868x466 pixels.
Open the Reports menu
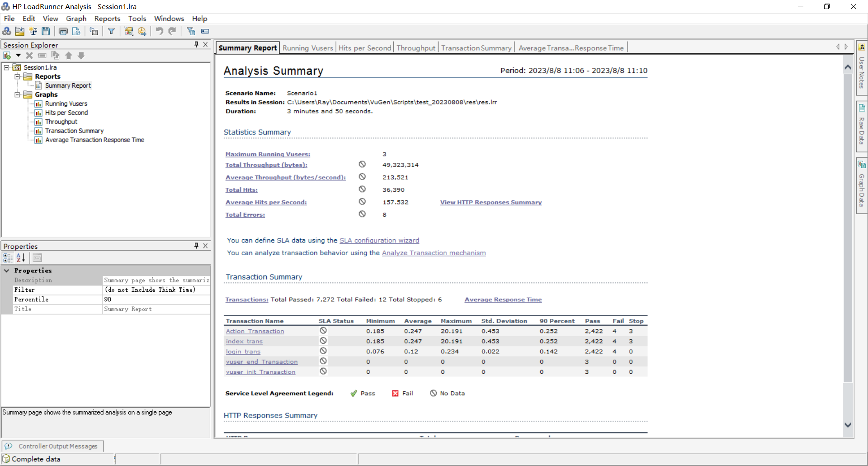(107, 19)
